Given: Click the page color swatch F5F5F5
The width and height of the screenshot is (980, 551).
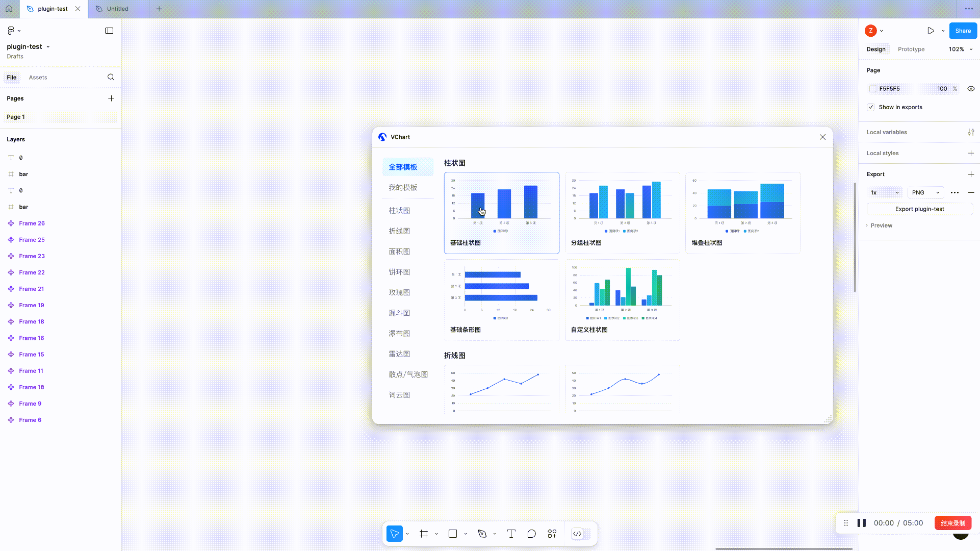Looking at the screenshot, I should [873, 89].
